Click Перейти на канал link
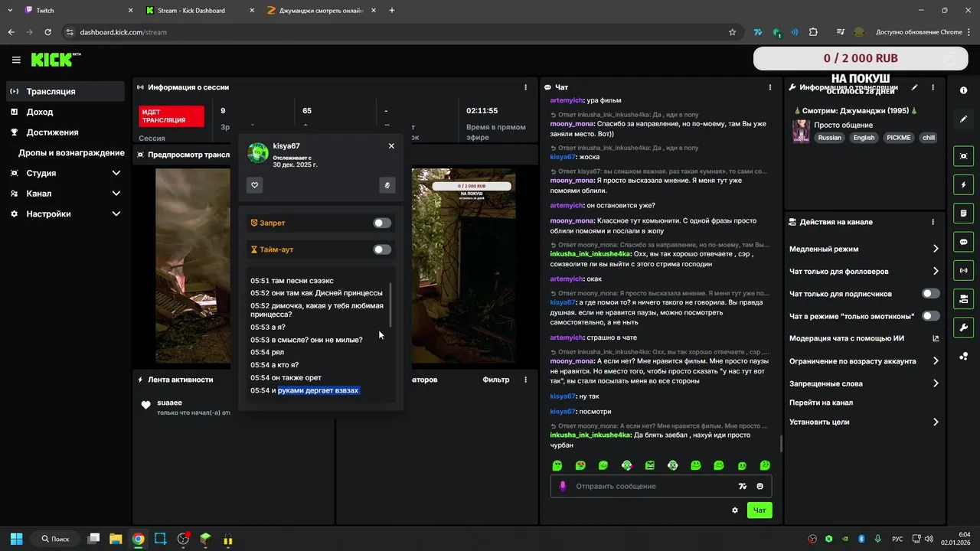This screenshot has width=980, height=551. tap(821, 403)
